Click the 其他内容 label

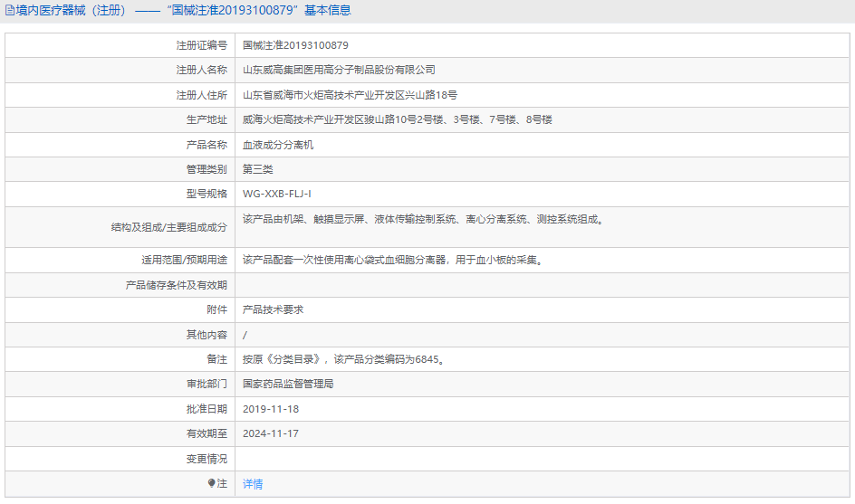click(x=207, y=335)
